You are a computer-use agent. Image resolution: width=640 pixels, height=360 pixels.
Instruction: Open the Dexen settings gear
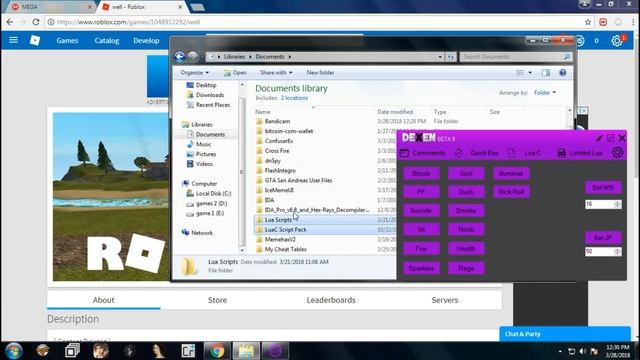[x=617, y=153]
